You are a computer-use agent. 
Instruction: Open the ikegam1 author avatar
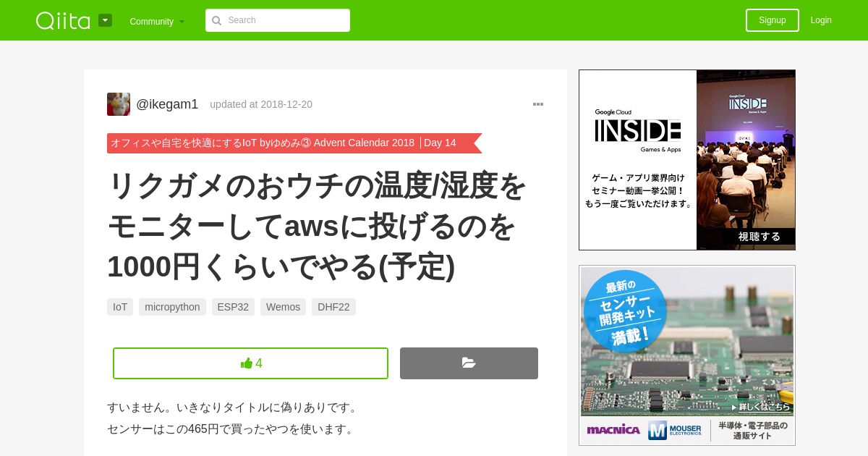click(x=119, y=104)
